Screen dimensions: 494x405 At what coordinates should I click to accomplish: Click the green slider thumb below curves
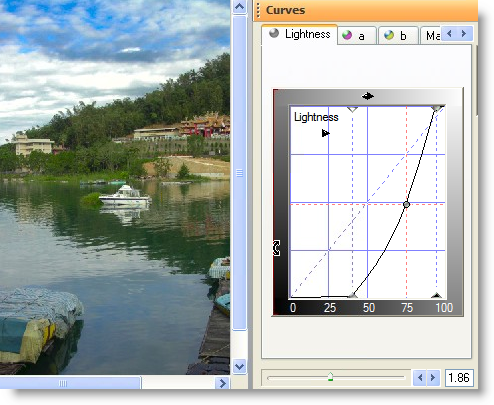pos(330,377)
